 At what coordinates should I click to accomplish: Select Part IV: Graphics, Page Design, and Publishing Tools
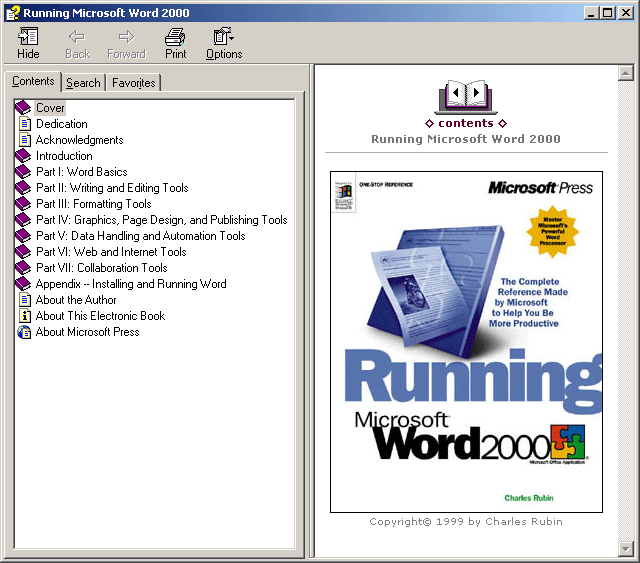click(x=162, y=220)
